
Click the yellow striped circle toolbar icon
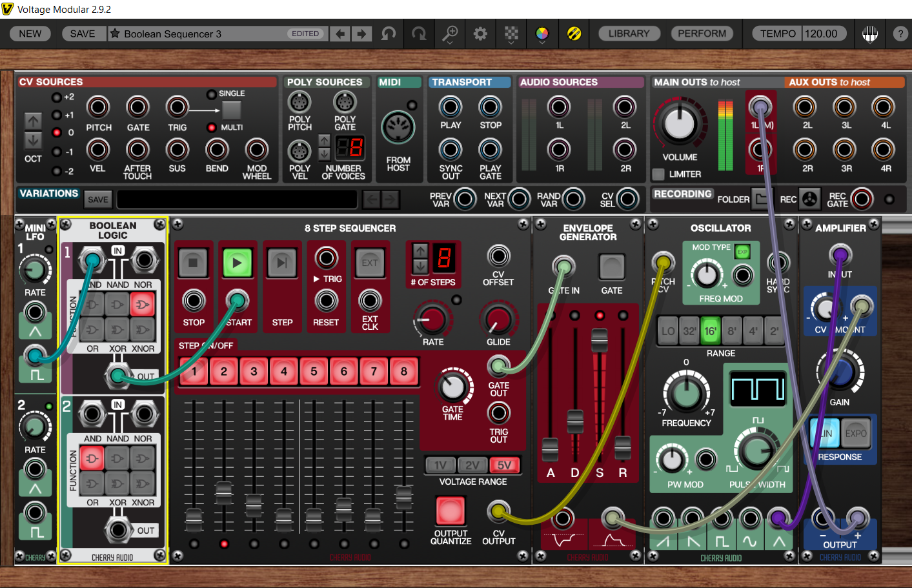point(574,34)
